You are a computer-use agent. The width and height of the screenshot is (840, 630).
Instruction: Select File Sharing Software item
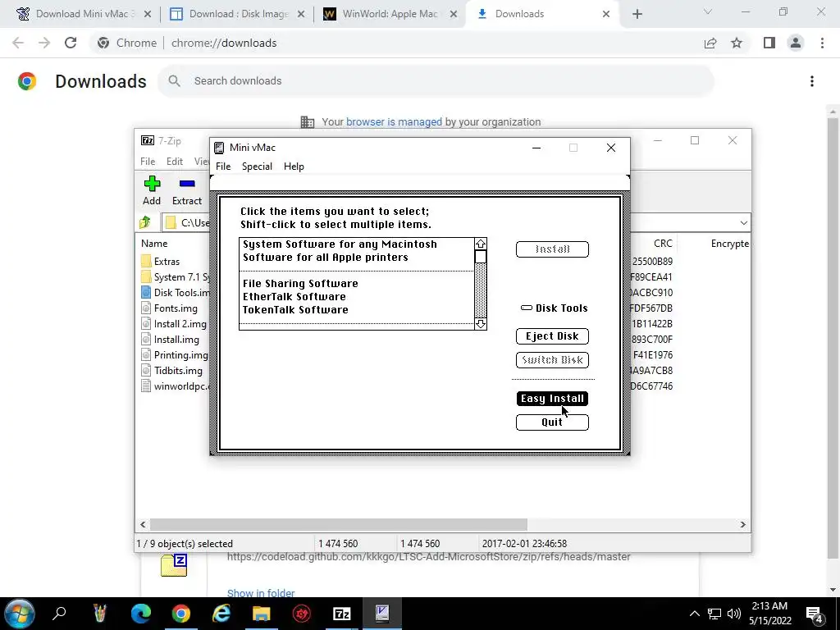point(300,283)
